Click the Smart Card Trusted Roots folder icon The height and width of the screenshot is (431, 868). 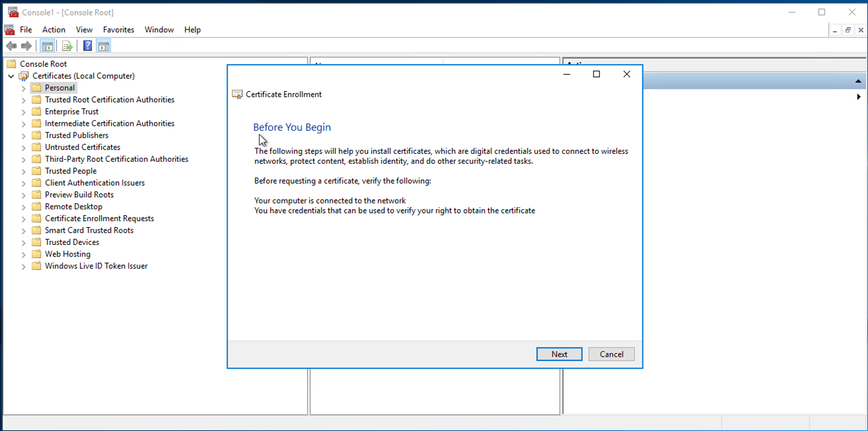click(x=36, y=230)
